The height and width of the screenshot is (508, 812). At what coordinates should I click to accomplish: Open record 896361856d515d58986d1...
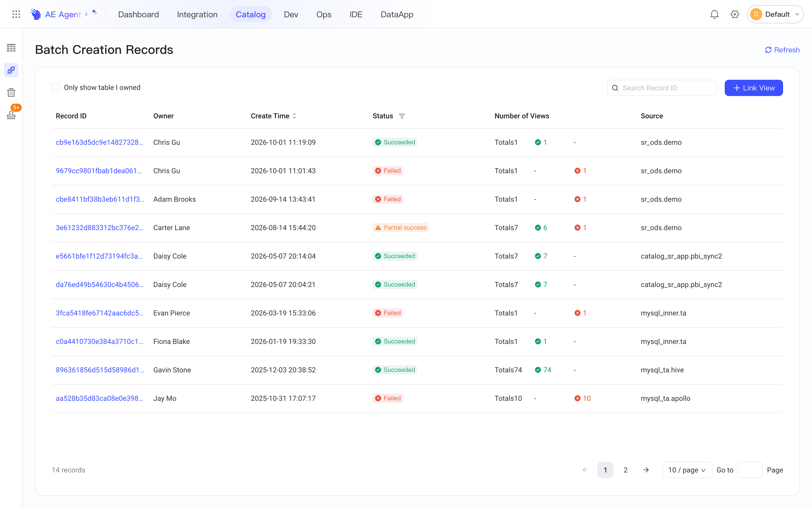coord(100,370)
